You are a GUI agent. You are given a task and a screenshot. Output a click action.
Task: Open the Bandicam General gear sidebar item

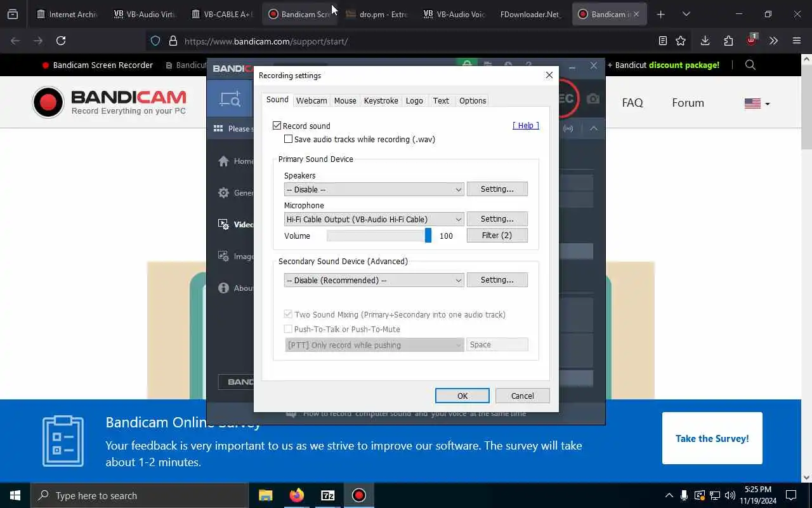pyautogui.click(x=236, y=193)
